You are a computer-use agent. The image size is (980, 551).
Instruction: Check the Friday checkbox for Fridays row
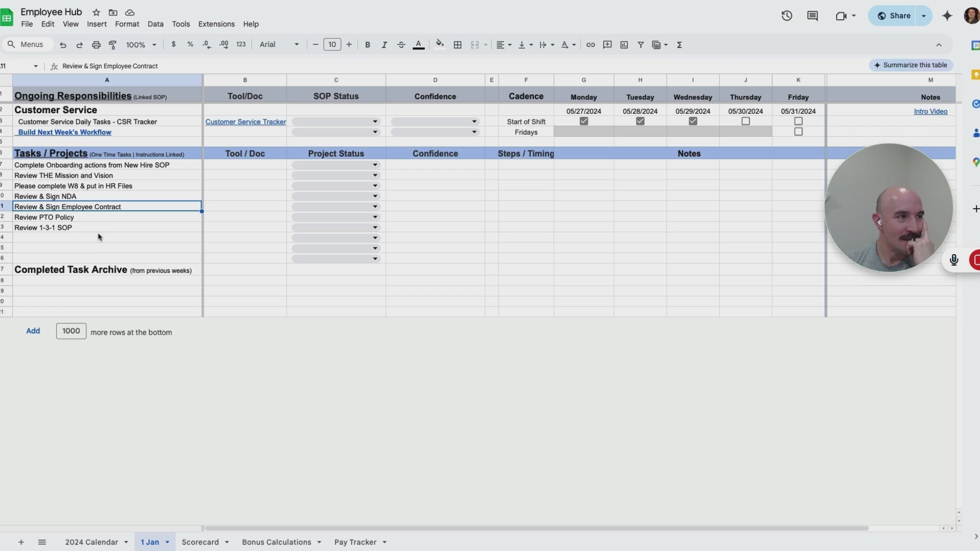pyautogui.click(x=798, y=132)
